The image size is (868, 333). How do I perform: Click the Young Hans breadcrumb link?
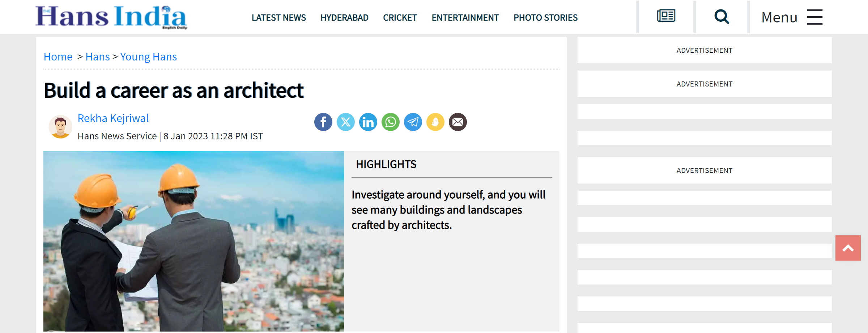pos(149,57)
